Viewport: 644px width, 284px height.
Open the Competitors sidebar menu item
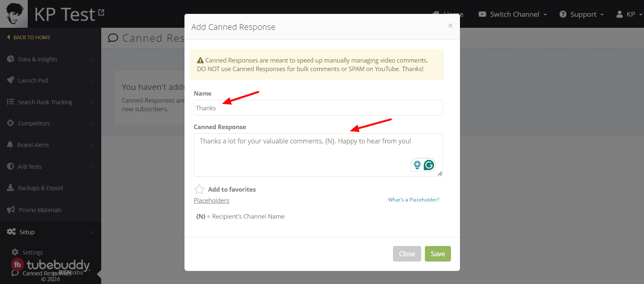point(34,123)
